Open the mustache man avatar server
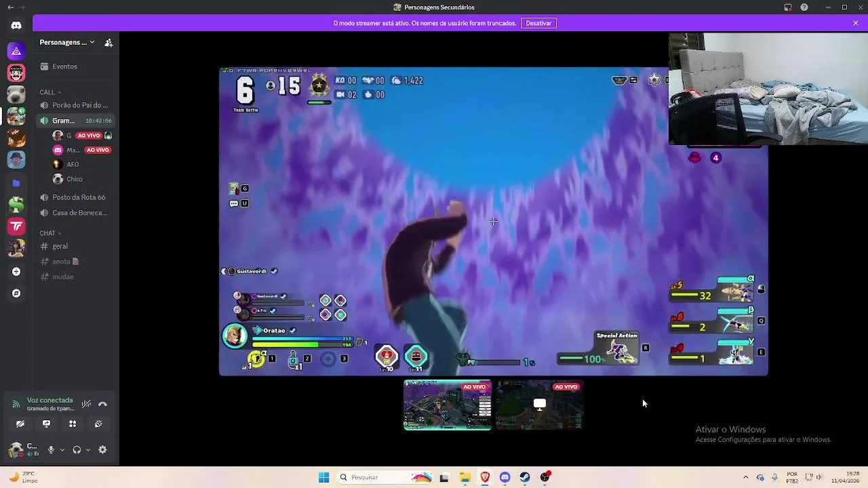This screenshot has width=868, height=488. pos(16,73)
